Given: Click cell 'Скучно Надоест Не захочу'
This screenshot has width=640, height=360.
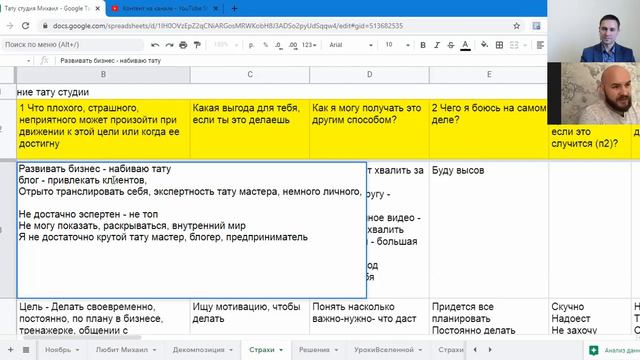Looking at the screenshot, I should pos(589,317).
